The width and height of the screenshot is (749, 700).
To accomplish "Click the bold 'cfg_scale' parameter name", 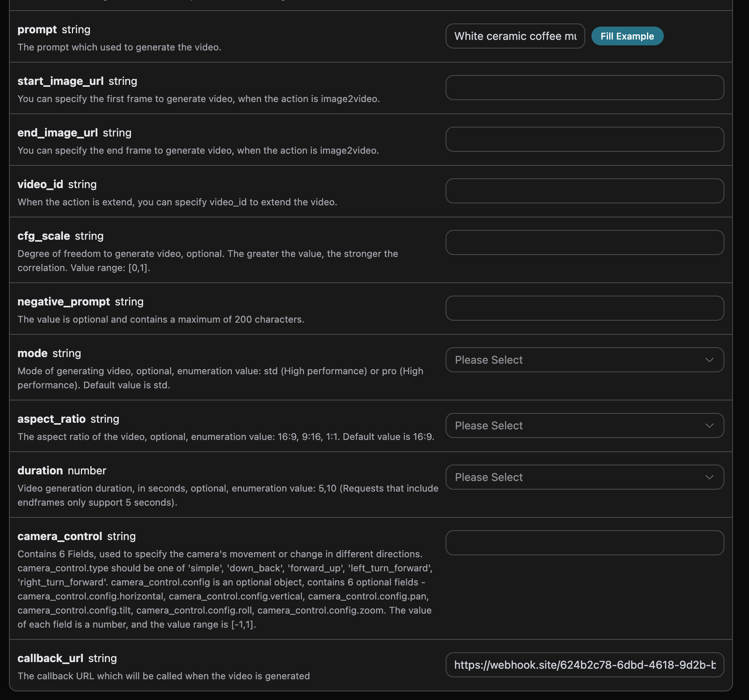I will click(x=44, y=236).
